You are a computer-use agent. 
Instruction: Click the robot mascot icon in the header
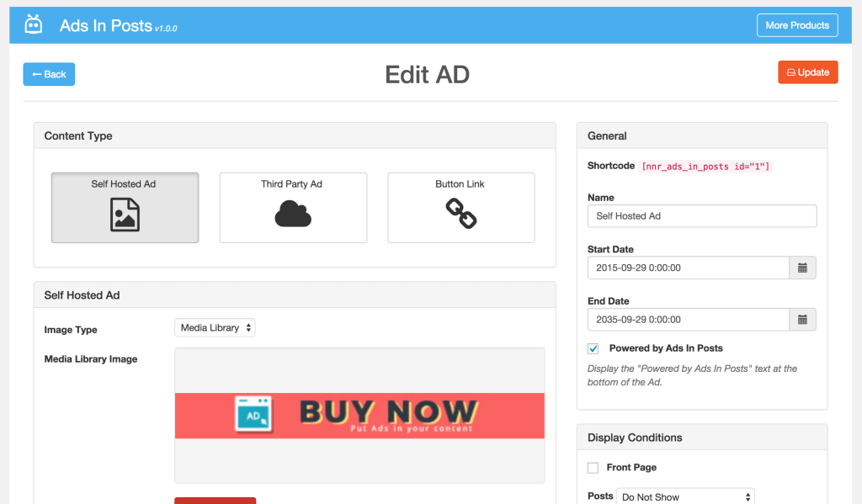33,24
